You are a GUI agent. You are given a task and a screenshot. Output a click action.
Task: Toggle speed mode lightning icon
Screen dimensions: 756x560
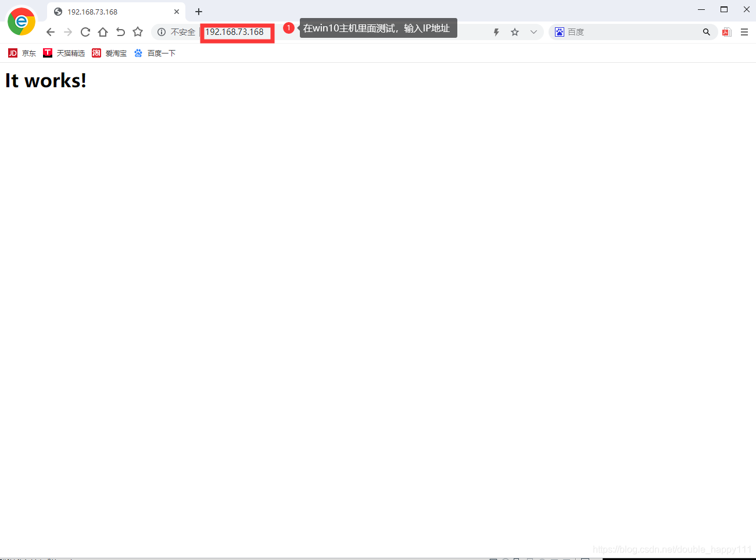(496, 32)
